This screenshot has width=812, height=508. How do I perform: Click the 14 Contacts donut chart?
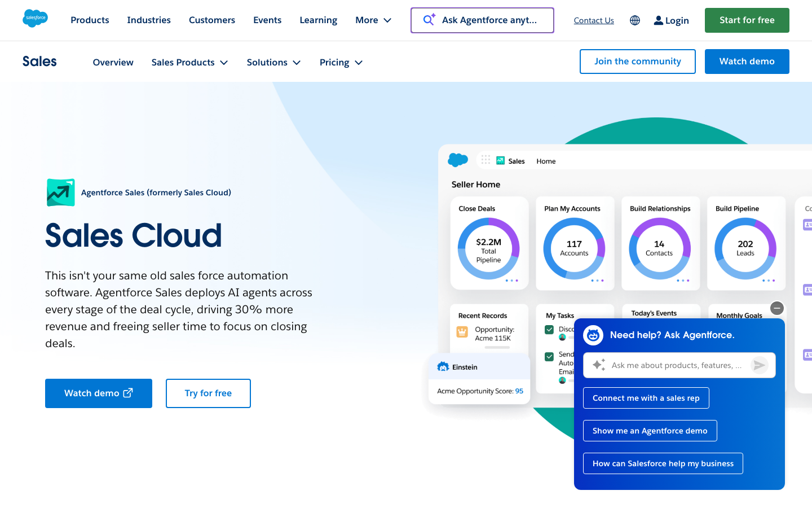[x=660, y=249]
